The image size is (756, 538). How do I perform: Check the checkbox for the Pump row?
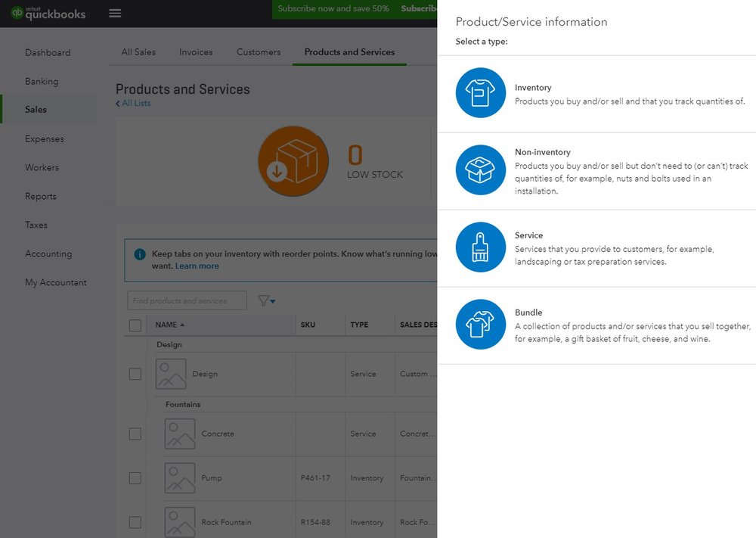coord(135,478)
